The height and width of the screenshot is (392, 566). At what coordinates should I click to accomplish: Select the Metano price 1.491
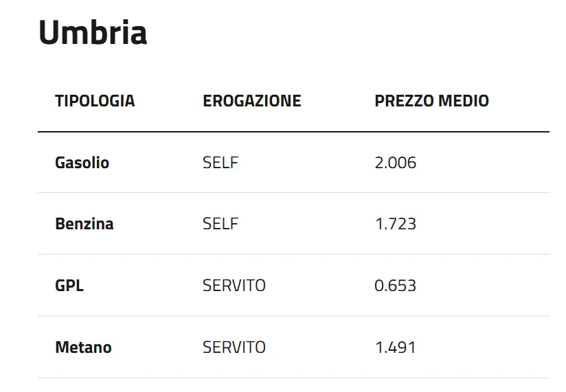coord(396,347)
